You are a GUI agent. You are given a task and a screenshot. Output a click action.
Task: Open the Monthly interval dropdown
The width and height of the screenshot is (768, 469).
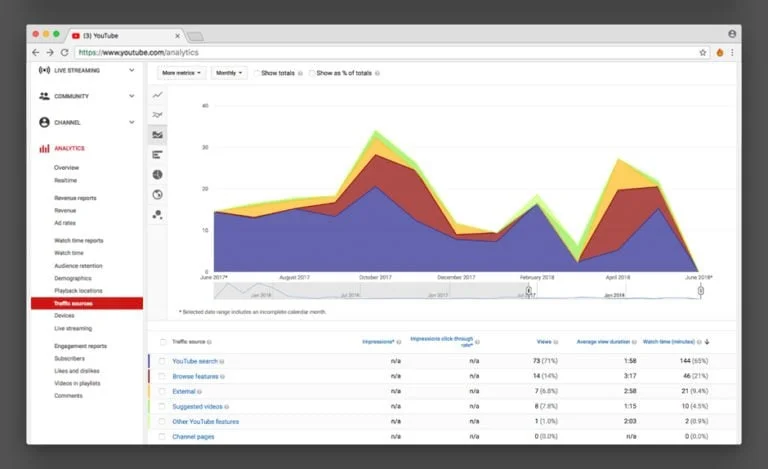[228, 73]
